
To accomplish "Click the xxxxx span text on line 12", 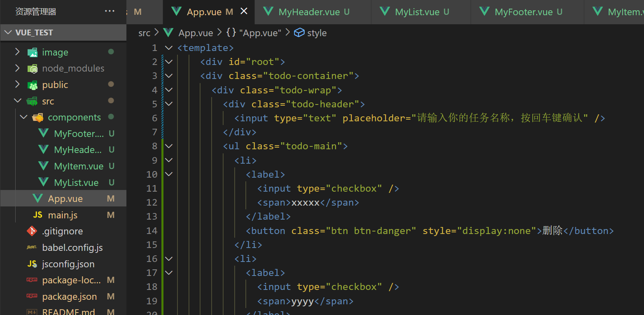I will (x=305, y=202).
